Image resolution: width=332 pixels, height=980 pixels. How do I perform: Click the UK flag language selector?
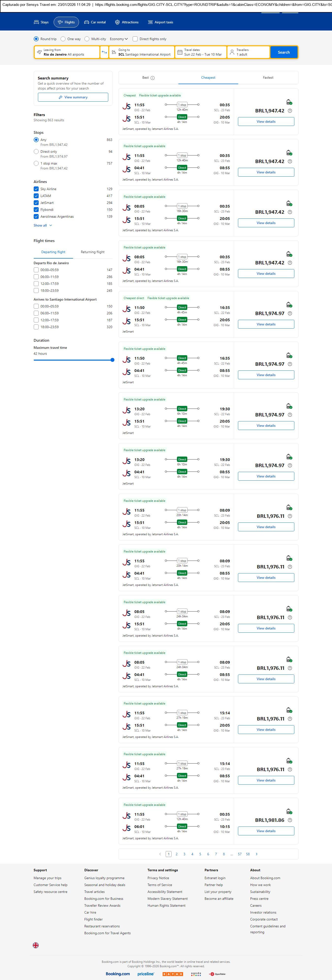(36, 945)
